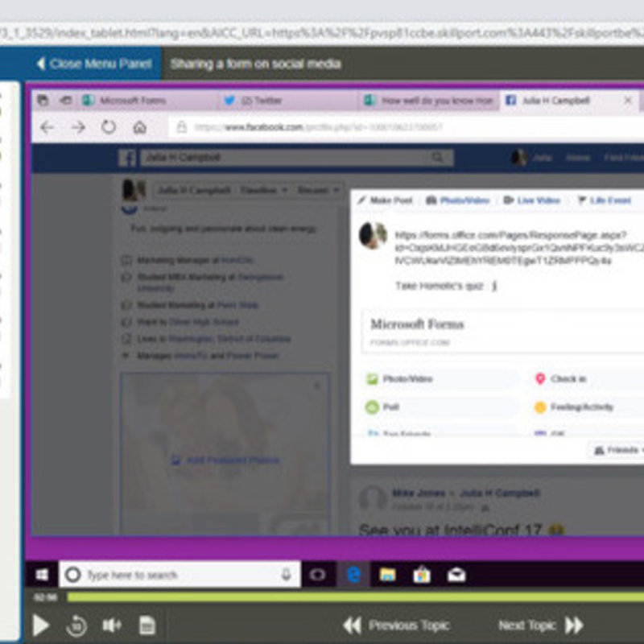Screen dimensions: 644x644
Task: Open the Microsoft Forms link preview card
Action: [x=502, y=332]
